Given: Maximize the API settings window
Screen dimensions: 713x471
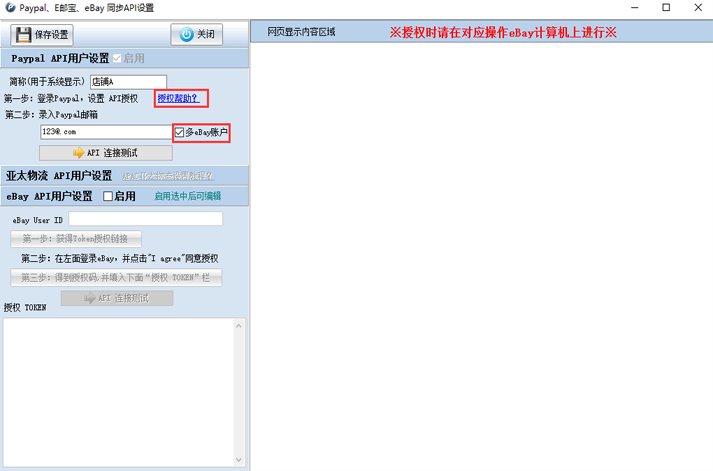Looking at the screenshot, I should [665, 8].
